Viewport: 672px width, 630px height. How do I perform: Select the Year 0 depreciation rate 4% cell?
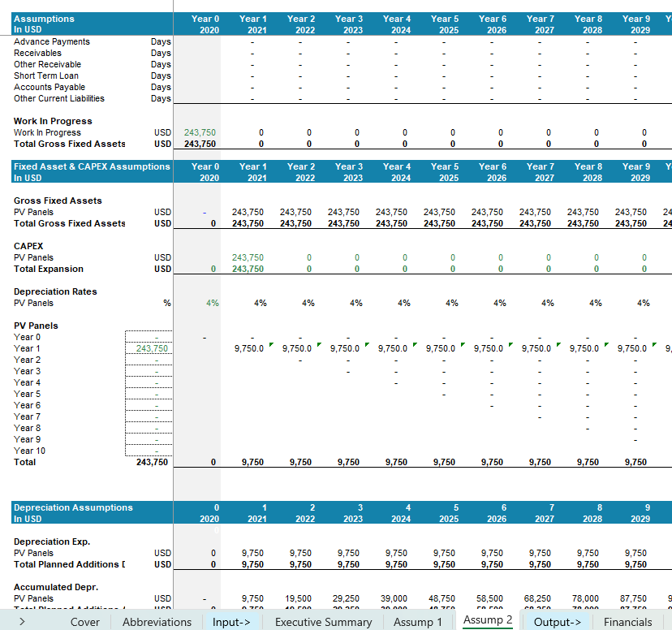pos(212,303)
